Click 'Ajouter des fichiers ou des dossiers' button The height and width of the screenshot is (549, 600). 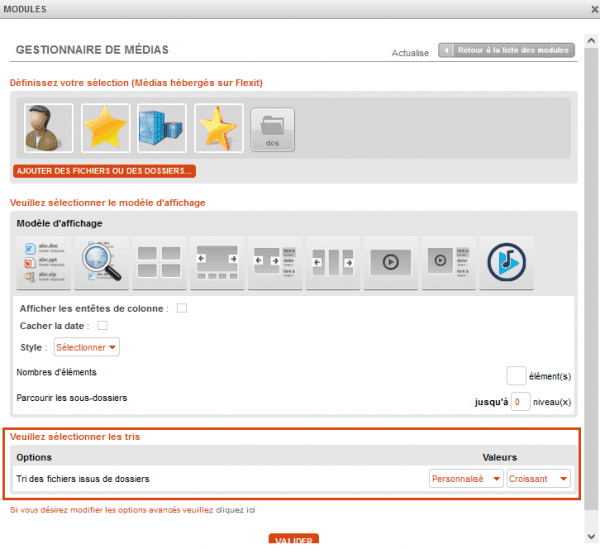tap(104, 171)
